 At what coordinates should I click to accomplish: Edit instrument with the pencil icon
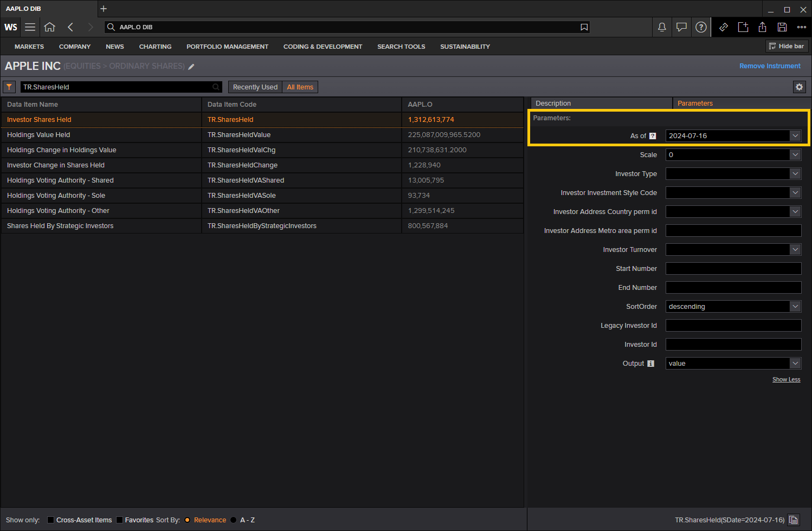coord(191,67)
